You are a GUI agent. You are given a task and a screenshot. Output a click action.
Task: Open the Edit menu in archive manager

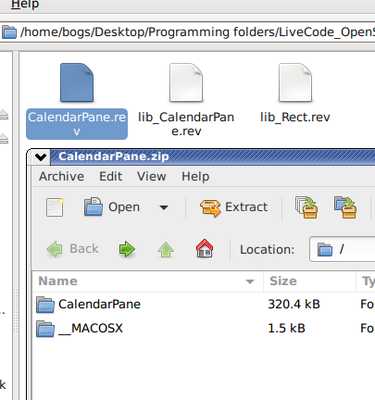pyautogui.click(x=111, y=176)
